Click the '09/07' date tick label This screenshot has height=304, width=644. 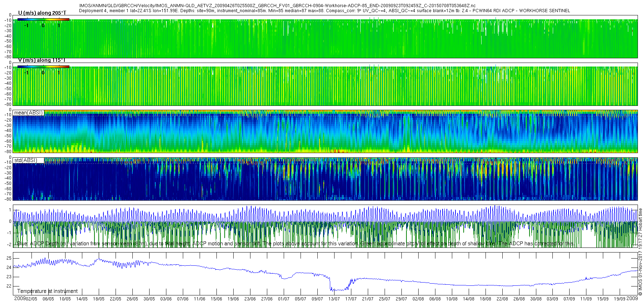[317, 299]
